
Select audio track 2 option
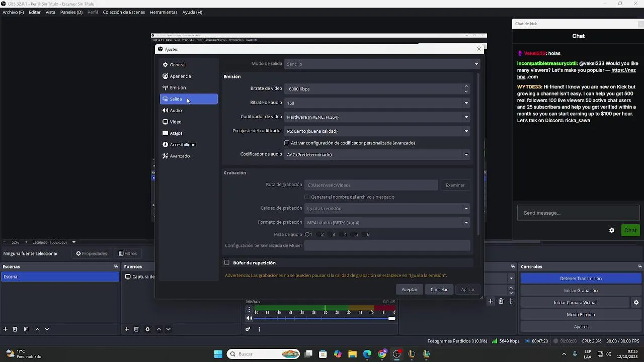point(320,234)
